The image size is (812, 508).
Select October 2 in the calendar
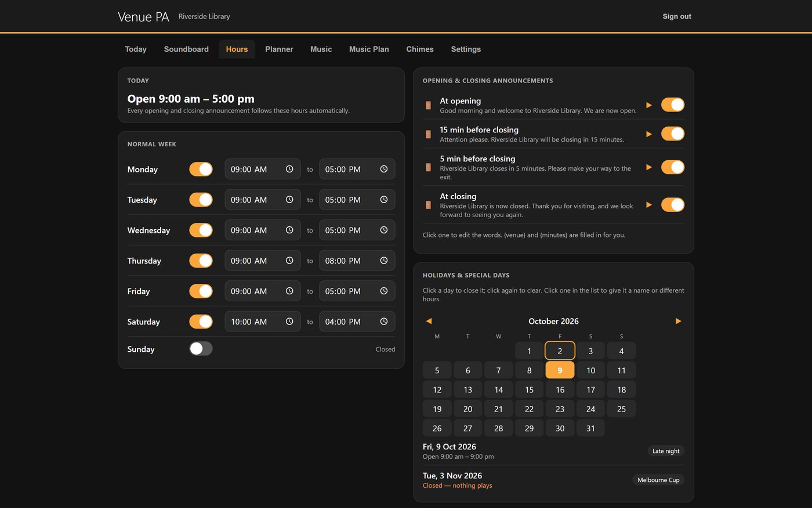pyautogui.click(x=560, y=351)
